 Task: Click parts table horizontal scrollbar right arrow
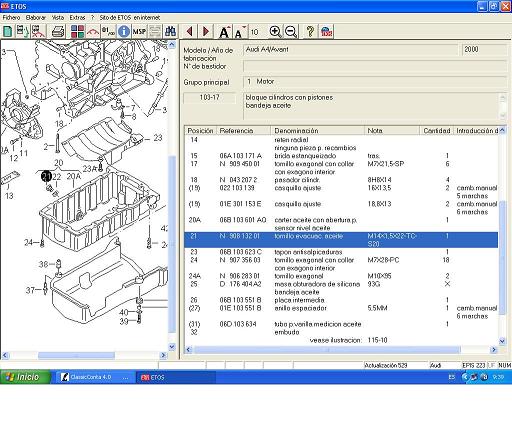tap(494, 350)
